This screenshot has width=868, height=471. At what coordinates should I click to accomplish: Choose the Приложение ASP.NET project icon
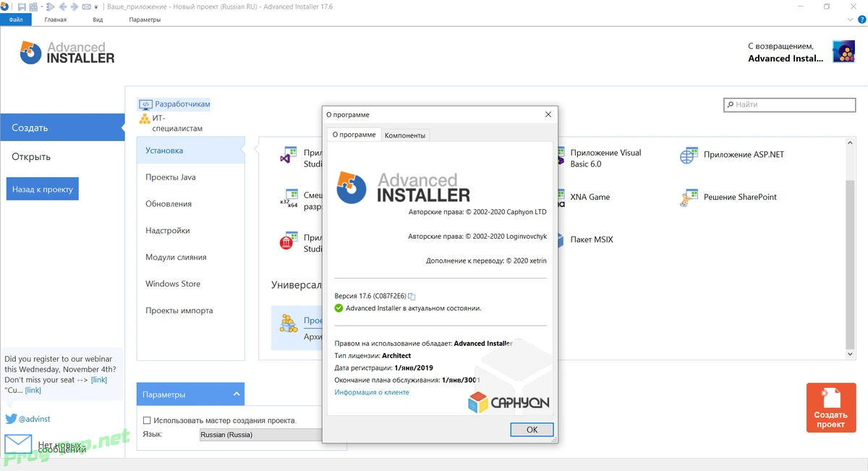click(x=688, y=156)
